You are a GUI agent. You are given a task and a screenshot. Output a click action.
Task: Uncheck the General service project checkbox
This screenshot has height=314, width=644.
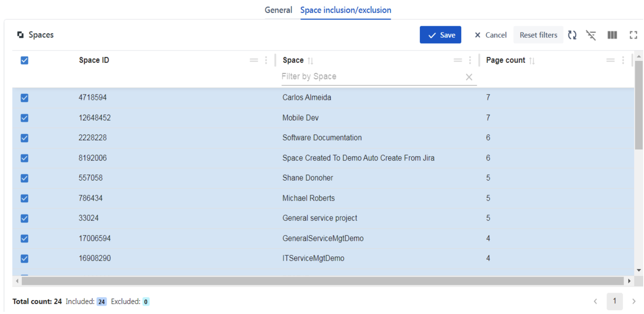(x=24, y=218)
